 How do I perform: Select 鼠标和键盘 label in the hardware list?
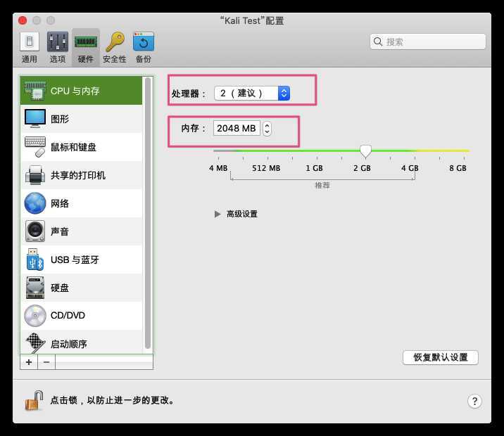pos(74,147)
